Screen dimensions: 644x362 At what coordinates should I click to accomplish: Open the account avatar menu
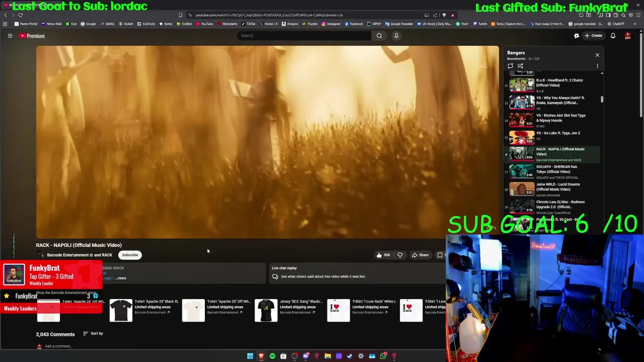pos(628,36)
